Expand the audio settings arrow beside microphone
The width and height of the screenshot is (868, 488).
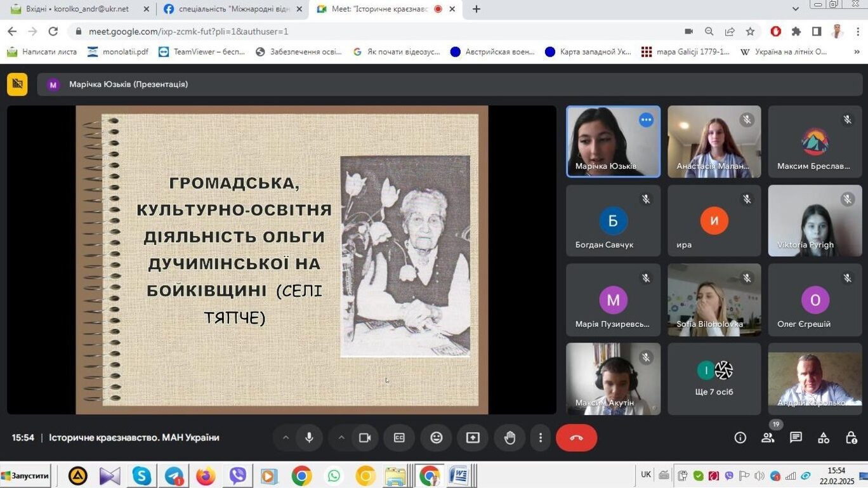286,438
